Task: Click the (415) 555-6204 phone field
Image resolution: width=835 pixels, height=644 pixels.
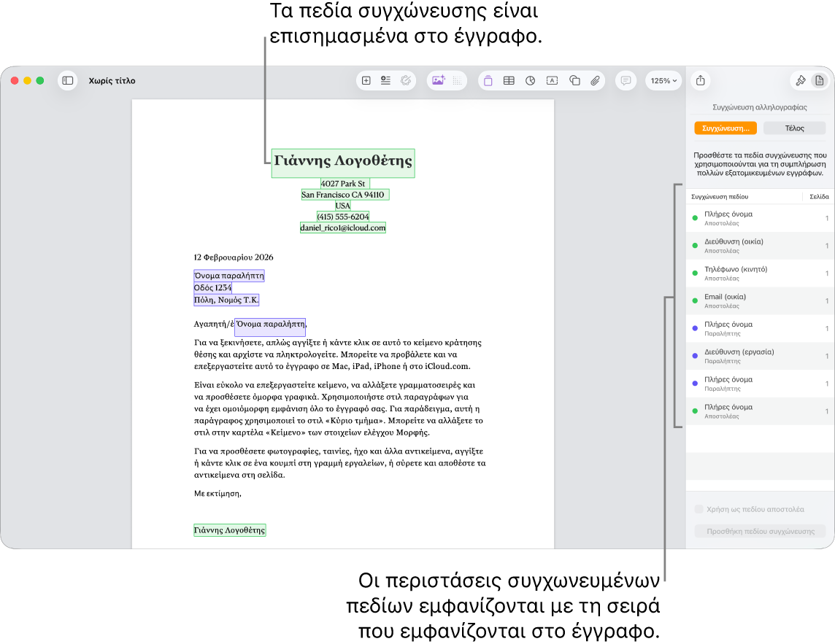Action: pos(343,217)
